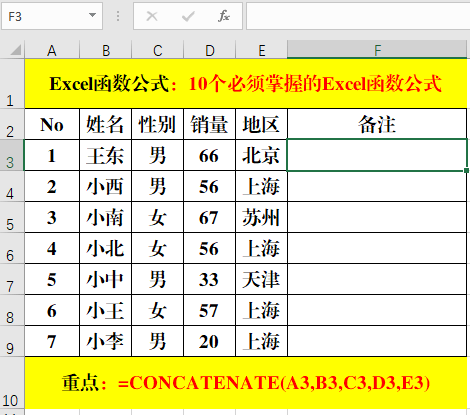Click the 销量 header cell
This screenshot has height=415, width=470.
pos(210,124)
